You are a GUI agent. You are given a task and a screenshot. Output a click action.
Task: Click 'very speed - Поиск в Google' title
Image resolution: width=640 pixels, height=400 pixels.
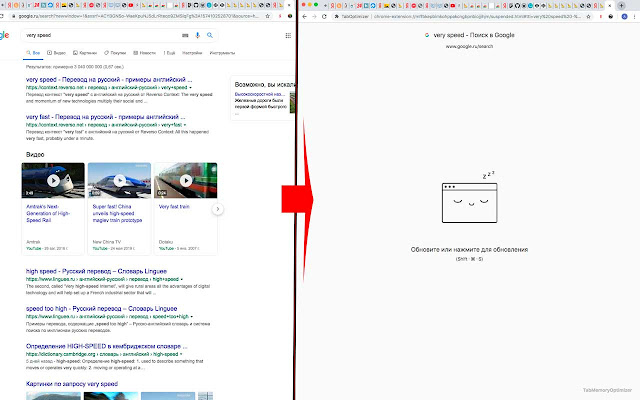474,35
